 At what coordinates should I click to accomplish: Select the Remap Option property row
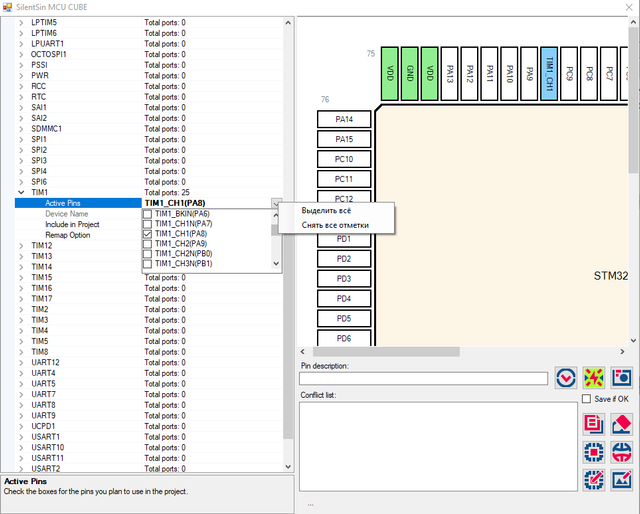point(149,235)
